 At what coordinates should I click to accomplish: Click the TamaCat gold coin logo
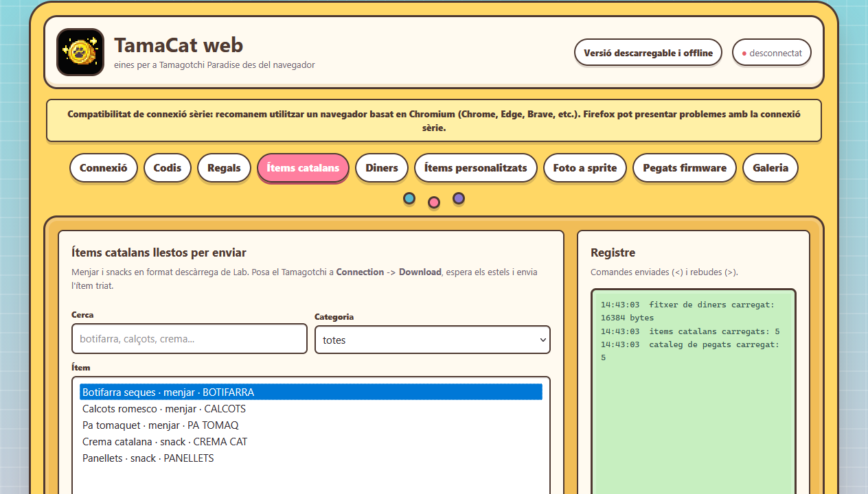tap(80, 52)
